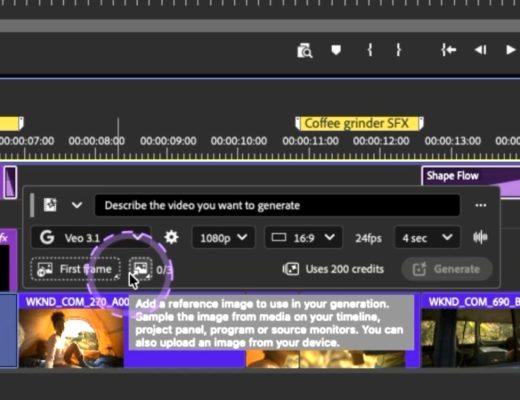Open the three-dot more options menu
520x400 pixels.
(x=480, y=205)
